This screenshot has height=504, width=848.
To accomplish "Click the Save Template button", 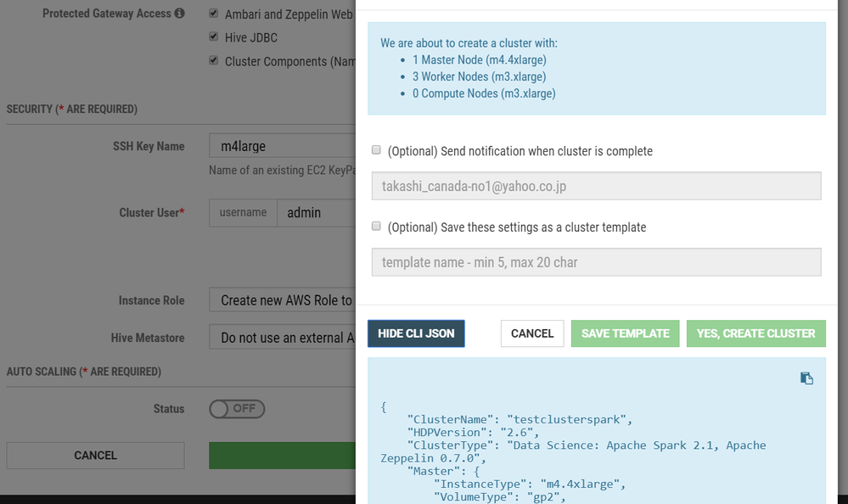I will (625, 333).
